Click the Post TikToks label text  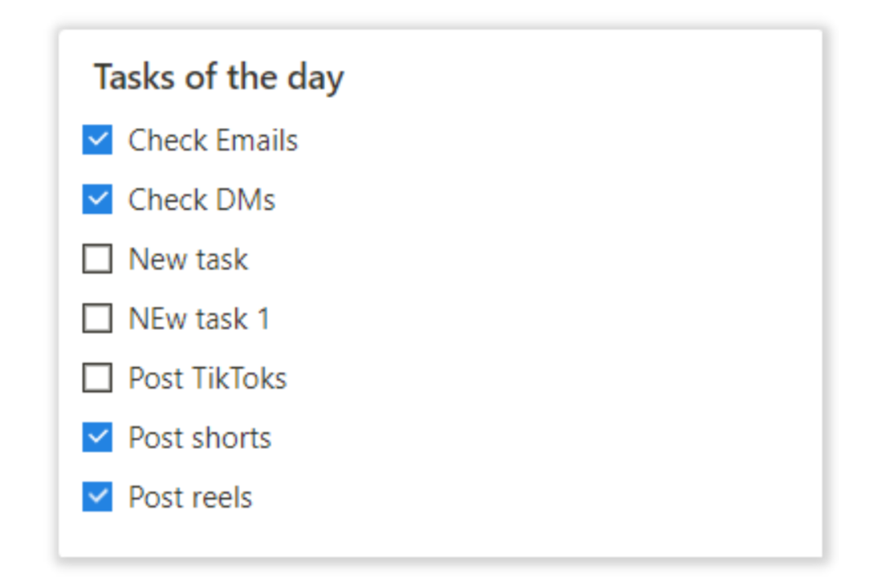point(207,378)
